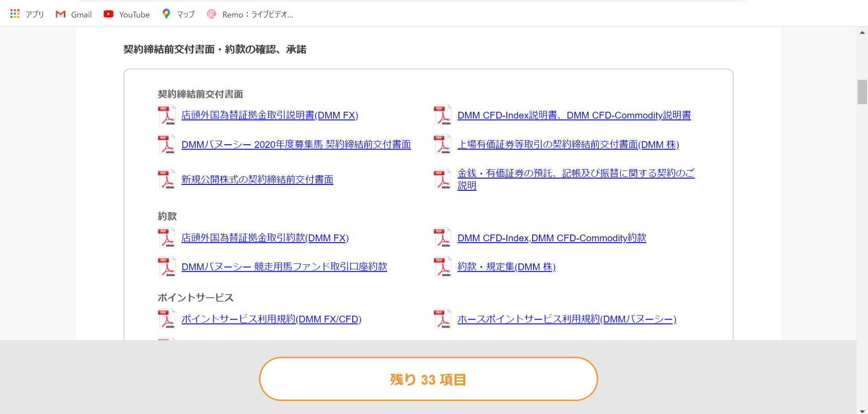Open the Gmail bookmark

tap(74, 14)
